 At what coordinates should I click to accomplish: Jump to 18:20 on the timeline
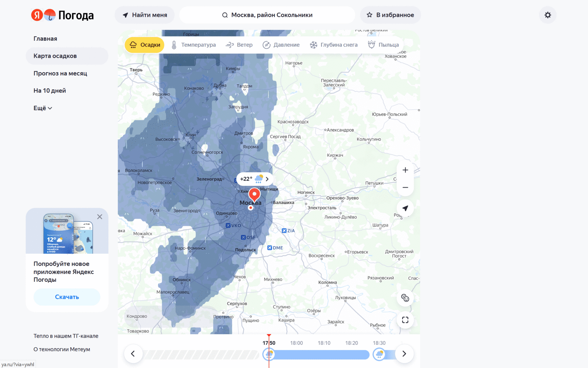[x=352, y=343]
